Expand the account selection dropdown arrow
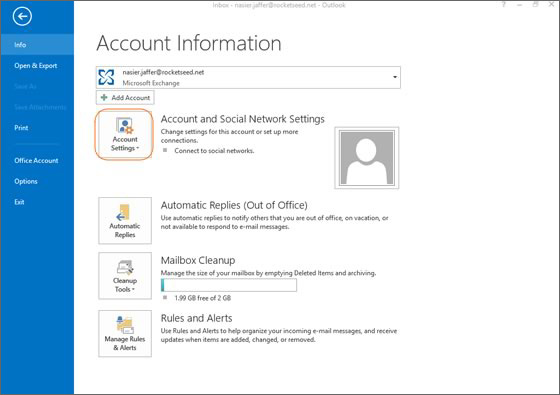 [395, 77]
